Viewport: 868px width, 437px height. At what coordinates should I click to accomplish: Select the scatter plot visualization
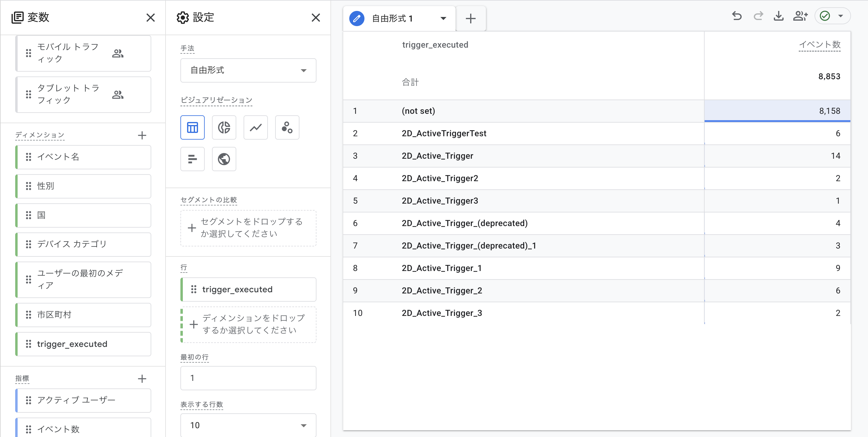coord(287,127)
